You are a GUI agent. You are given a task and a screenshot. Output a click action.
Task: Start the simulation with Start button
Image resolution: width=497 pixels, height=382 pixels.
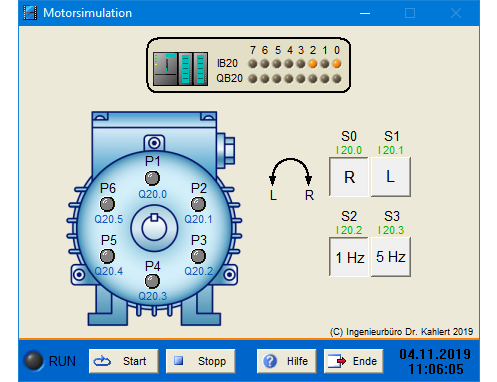pyautogui.click(x=124, y=361)
